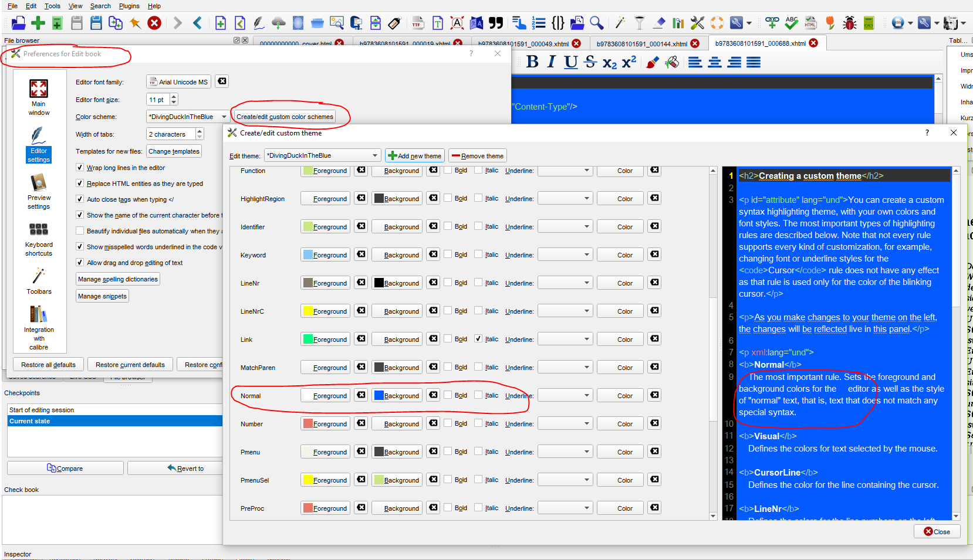973x560 pixels.
Task: Click the Close button in theme dialog
Action: point(937,531)
